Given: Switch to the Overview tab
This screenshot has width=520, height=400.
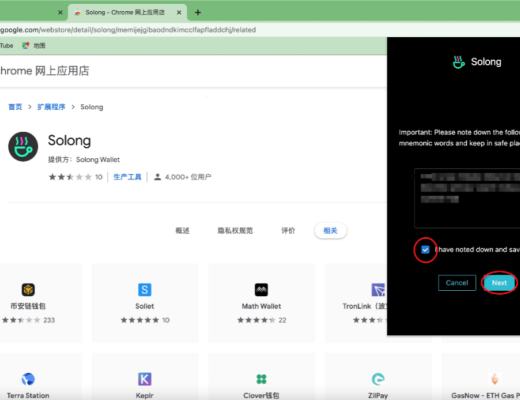Looking at the screenshot, I should coord(182,230).
